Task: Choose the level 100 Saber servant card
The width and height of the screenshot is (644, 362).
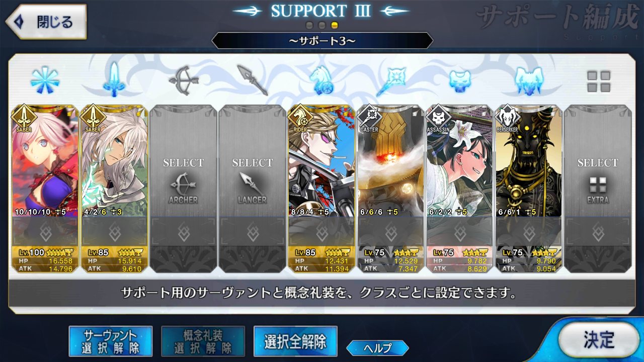Action: tap(45, 189)
